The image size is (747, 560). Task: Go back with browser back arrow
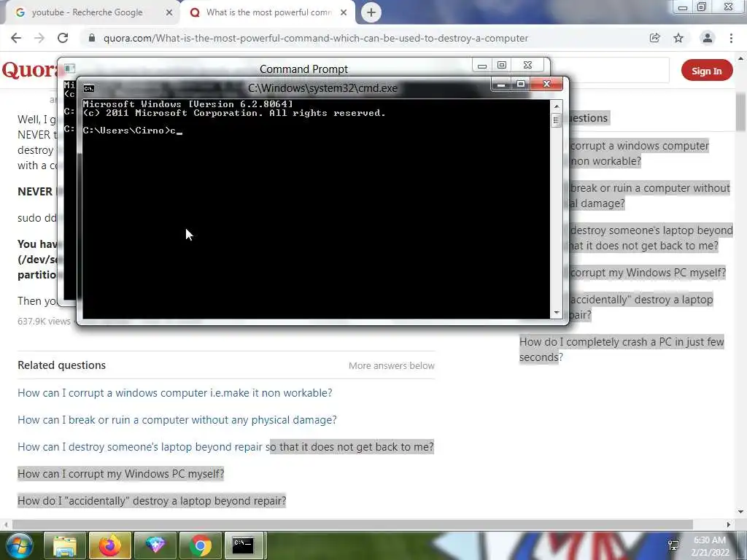pos(16,38)
